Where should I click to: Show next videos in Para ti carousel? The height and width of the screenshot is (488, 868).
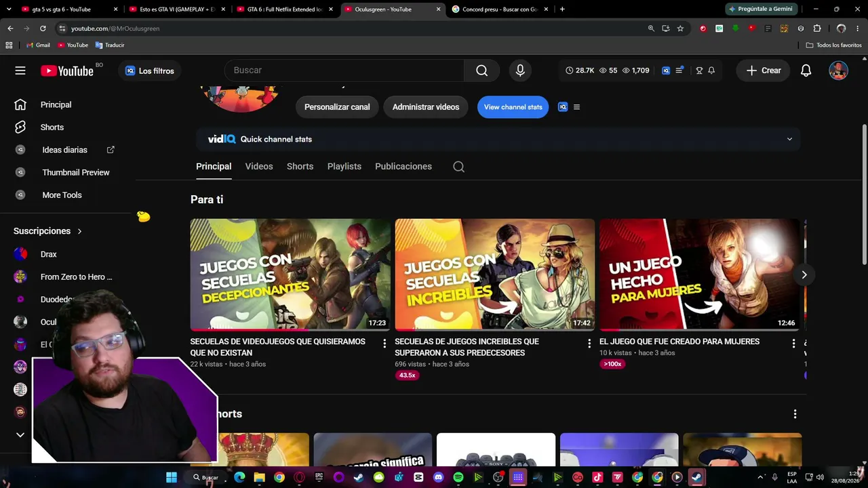804,274
